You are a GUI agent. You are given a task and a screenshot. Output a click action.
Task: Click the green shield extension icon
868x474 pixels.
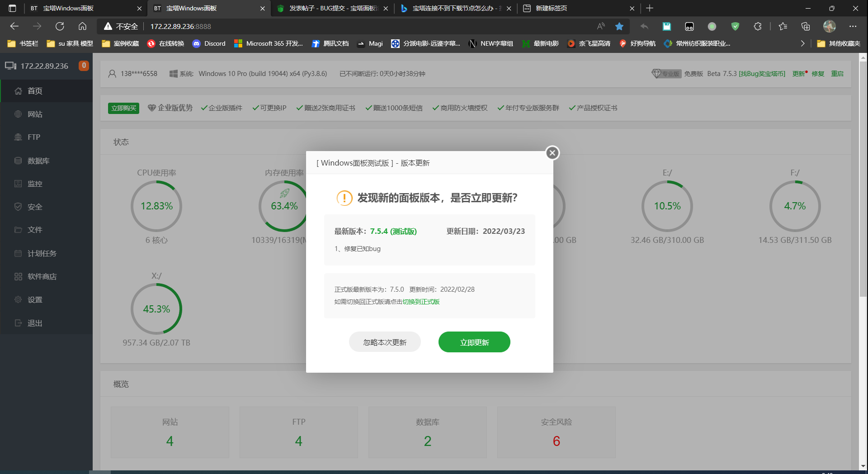(x=735, y=26)
